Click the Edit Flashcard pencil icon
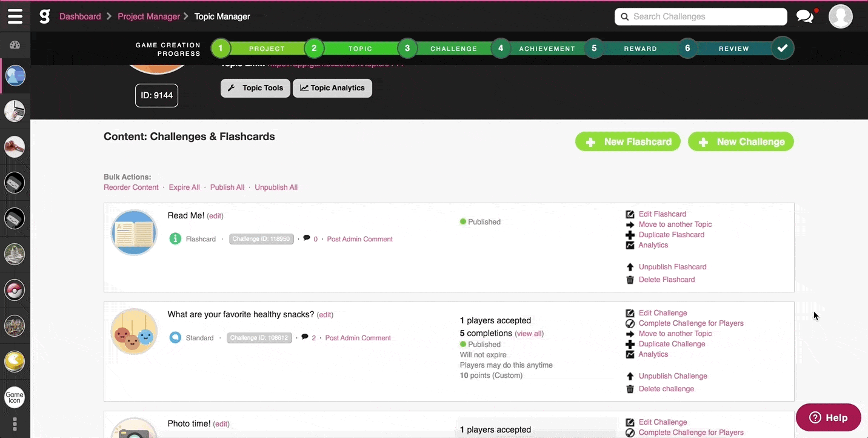 click(630, 214)
